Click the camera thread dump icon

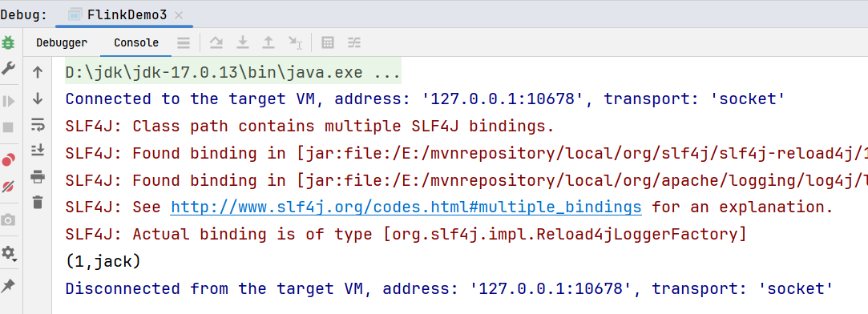point(8,220)
